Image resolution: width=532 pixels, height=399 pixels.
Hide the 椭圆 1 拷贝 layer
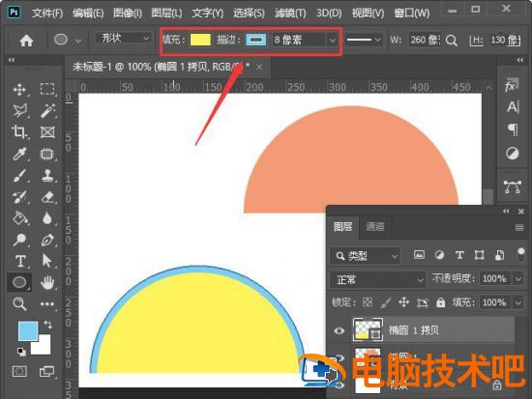pyautogui.click(x=339, y=330)
